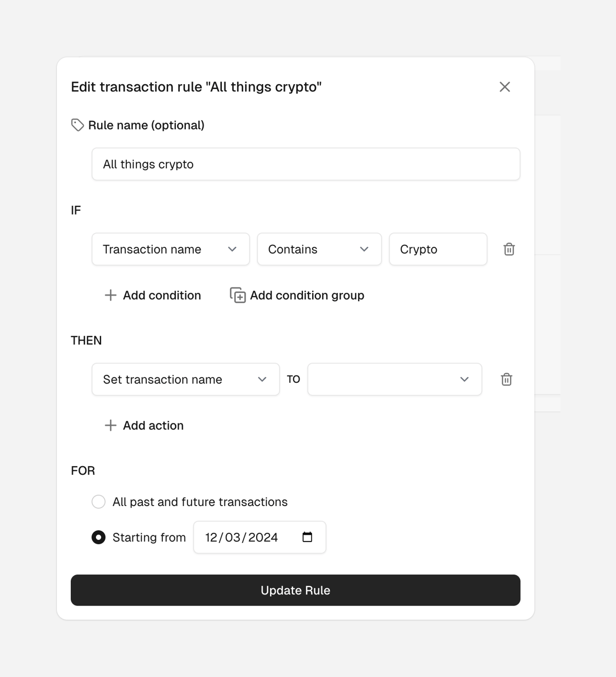Open the calendar icon in the date field
The image size is (616, 677).
307,537
